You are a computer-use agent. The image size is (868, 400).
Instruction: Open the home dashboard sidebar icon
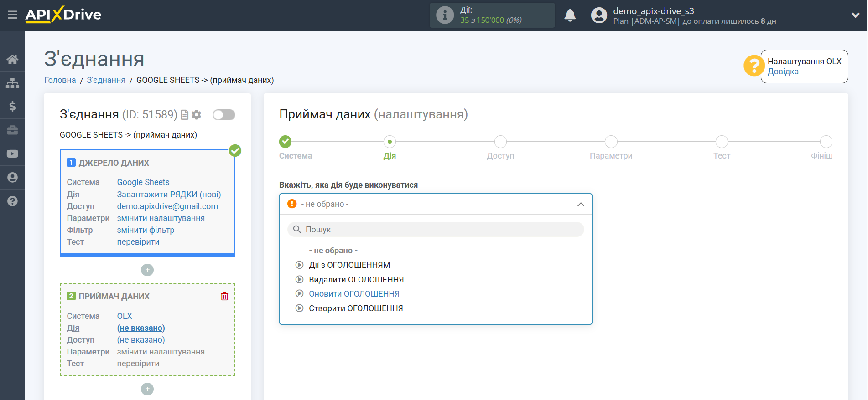tap(12, 59)
